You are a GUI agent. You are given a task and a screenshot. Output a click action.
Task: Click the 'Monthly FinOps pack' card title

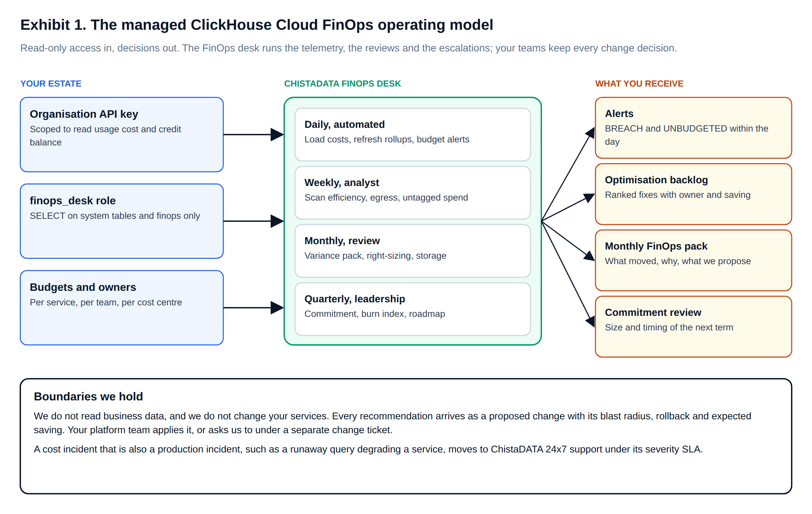(656, 246)
